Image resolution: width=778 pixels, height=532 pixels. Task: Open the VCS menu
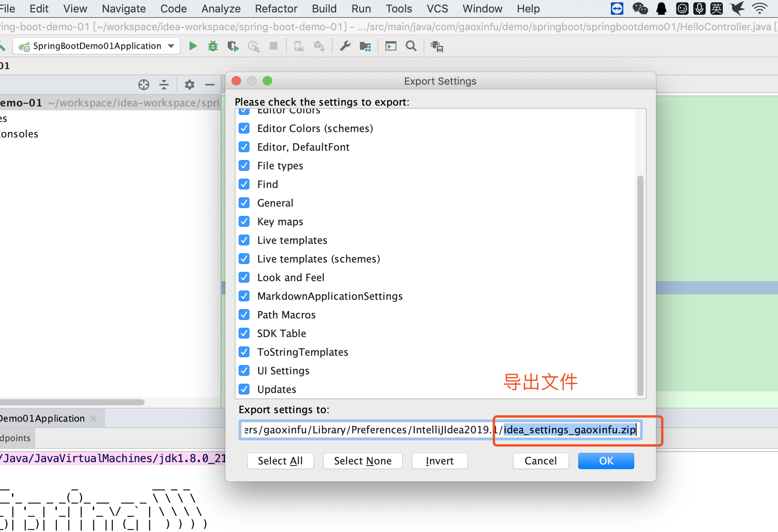[x=437, y=9]
